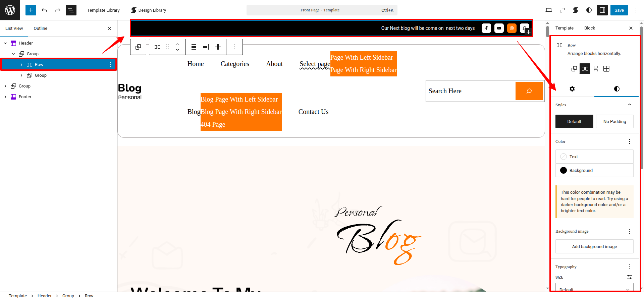
Task: Click the WordPress logo icon
Action: 10,10
